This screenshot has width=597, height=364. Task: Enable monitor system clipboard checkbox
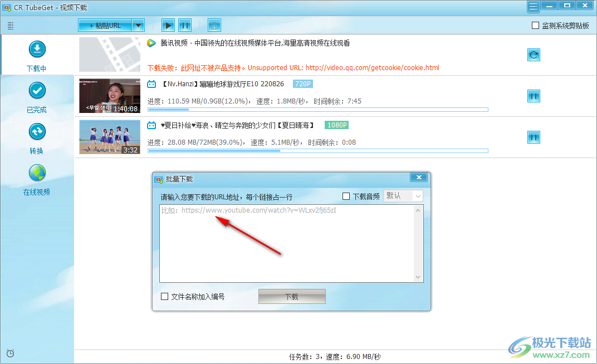click(x=535, y=26)
